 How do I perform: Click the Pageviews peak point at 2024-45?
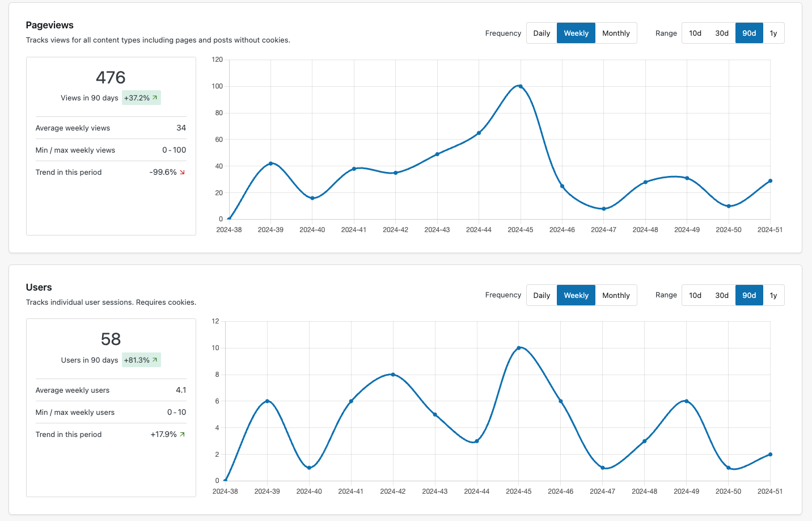[x=521, y=86]
